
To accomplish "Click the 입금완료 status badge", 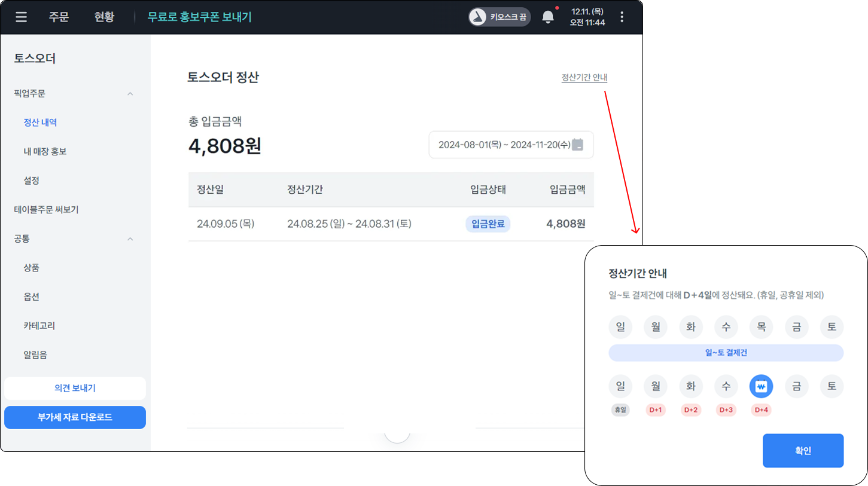I will point(488,224).
